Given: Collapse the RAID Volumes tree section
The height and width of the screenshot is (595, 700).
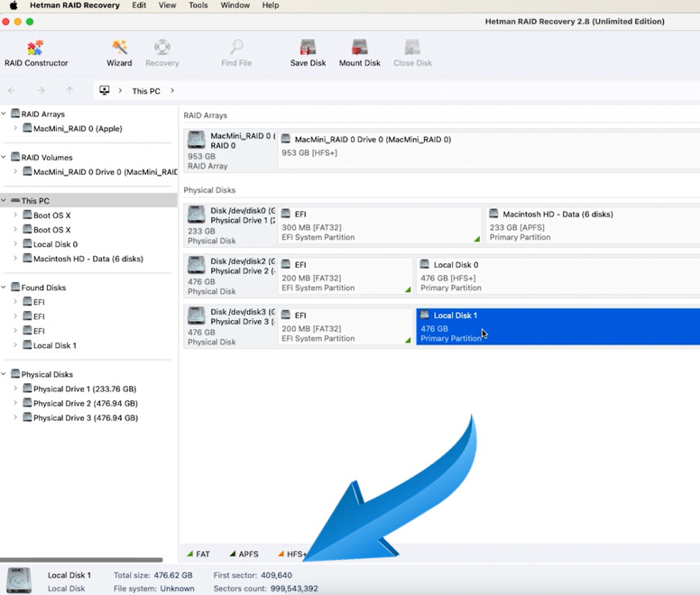Looking at the screenshot, I should pos(4,157).
